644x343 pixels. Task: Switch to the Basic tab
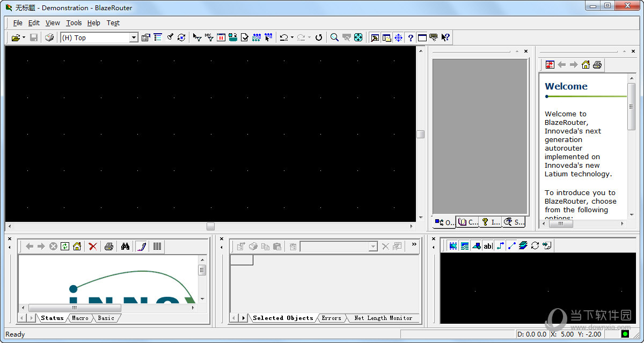coord(106,318)
